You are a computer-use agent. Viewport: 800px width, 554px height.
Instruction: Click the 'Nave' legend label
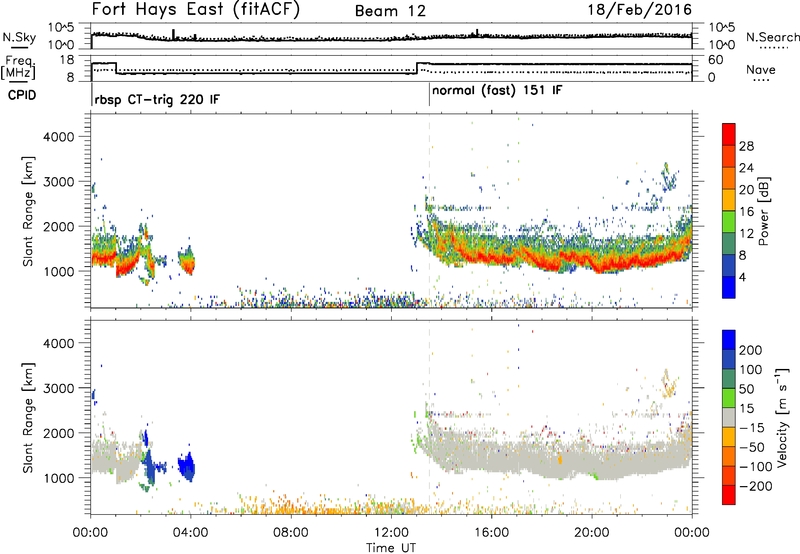pyautogui.click(x=760, y=69)
